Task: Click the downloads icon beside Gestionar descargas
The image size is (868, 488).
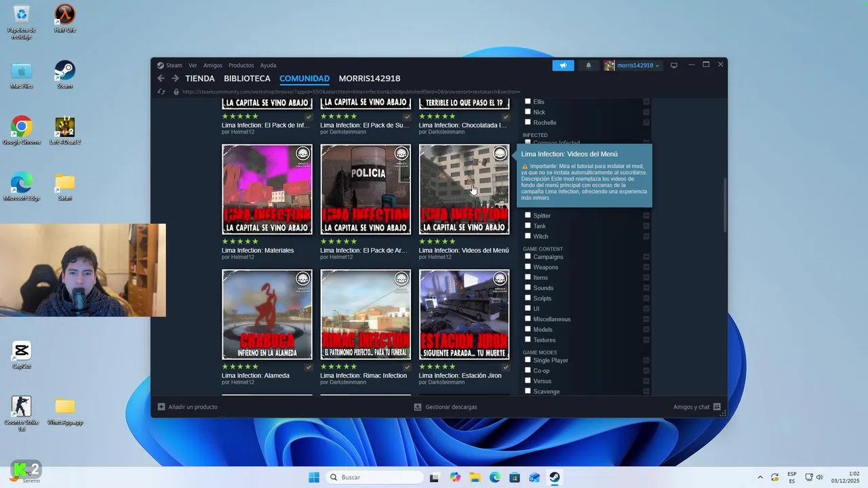Action: pos(418,407)
